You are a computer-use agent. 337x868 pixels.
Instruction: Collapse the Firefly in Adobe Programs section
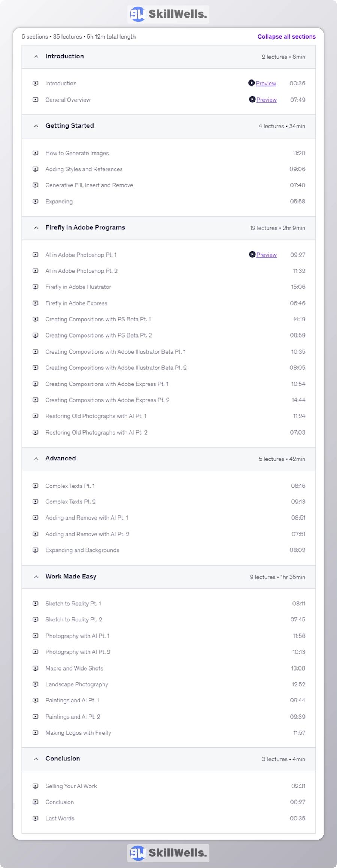pos(36,228)
